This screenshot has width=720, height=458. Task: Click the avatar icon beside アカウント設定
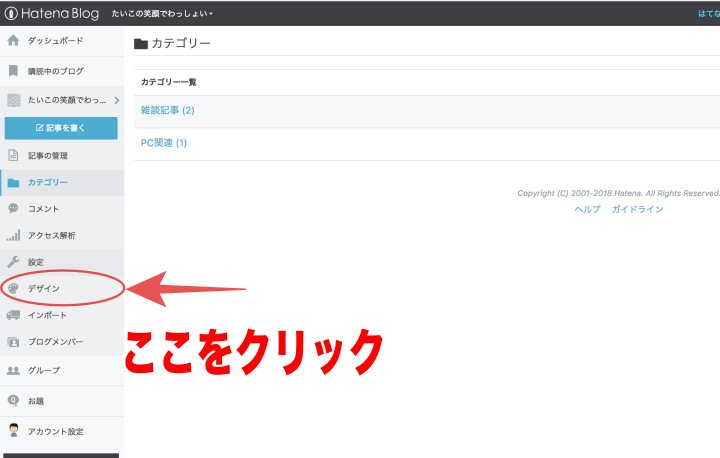(x=14, y=430)
